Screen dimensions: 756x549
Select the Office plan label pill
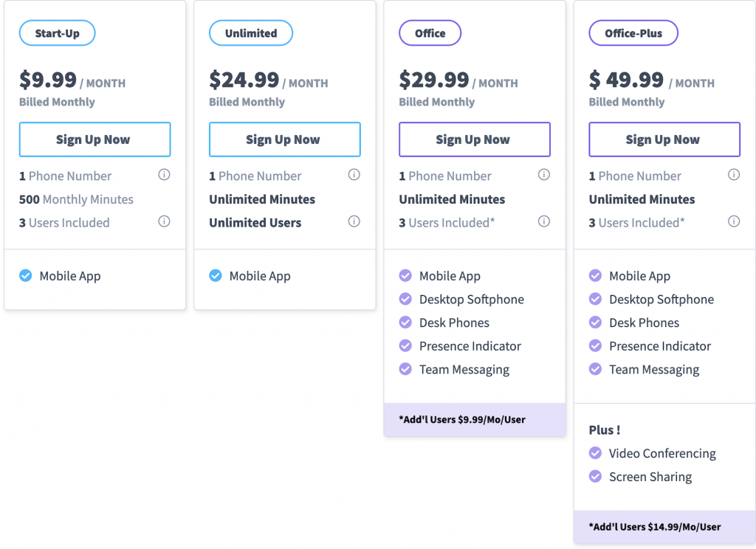[x=430, y=33]
